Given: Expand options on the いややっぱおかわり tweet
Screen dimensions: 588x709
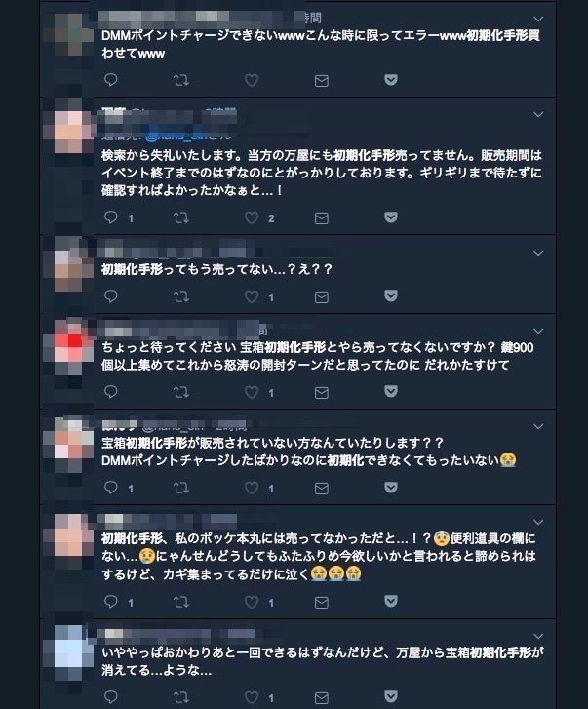Looking at the screenshot, I should click(x=538, y=636).
